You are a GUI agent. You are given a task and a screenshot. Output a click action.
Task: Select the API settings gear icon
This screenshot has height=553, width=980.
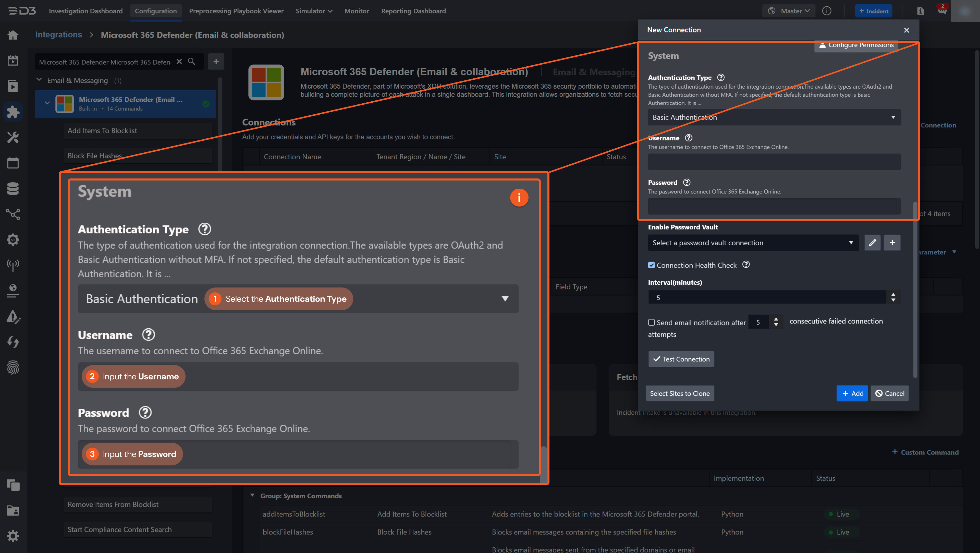click(13, 239)
